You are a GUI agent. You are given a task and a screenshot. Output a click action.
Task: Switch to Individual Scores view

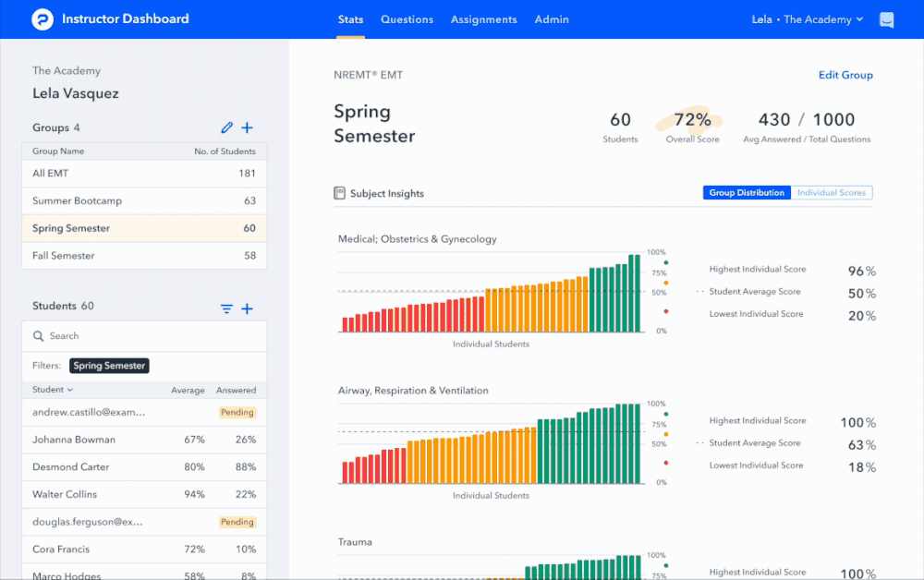pos(832,192)
